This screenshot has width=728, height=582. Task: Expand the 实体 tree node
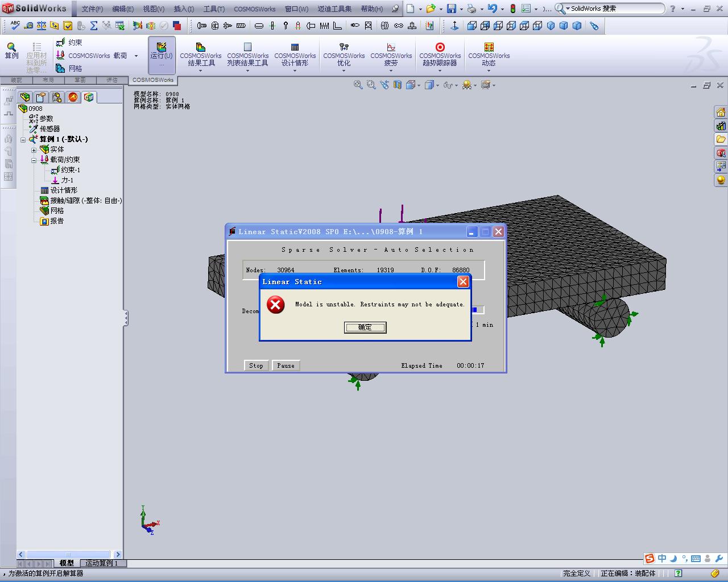34,150
